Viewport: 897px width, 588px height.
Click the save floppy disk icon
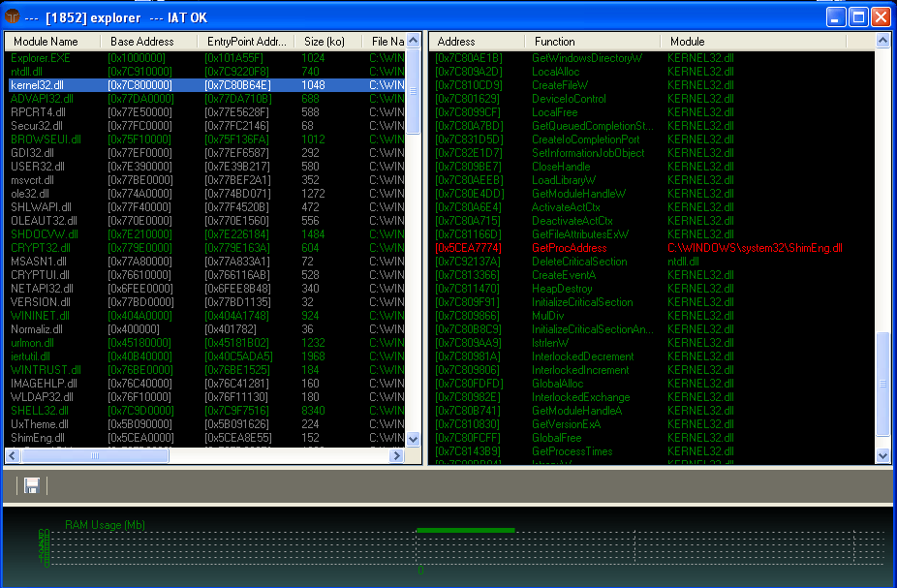point(32,484)
